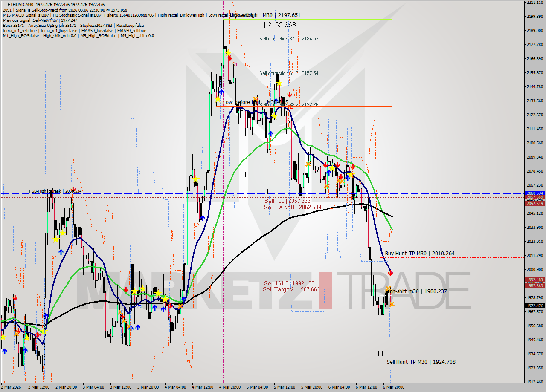Image resolution: width=546 pixels, height=392 pixels.
Task: Select the Sell 100 level annotation
Action: (x=287, y=201)
